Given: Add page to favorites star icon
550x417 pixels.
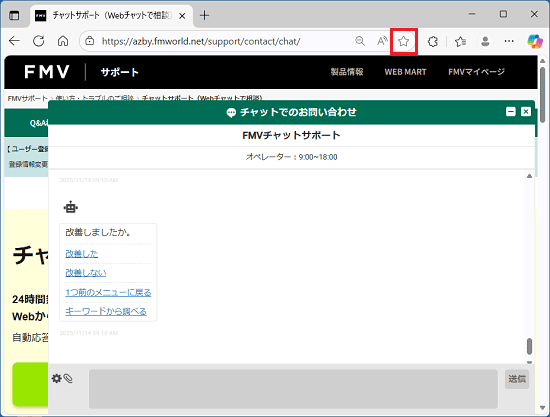Looking at the screenshot, I should coord(404,41).
